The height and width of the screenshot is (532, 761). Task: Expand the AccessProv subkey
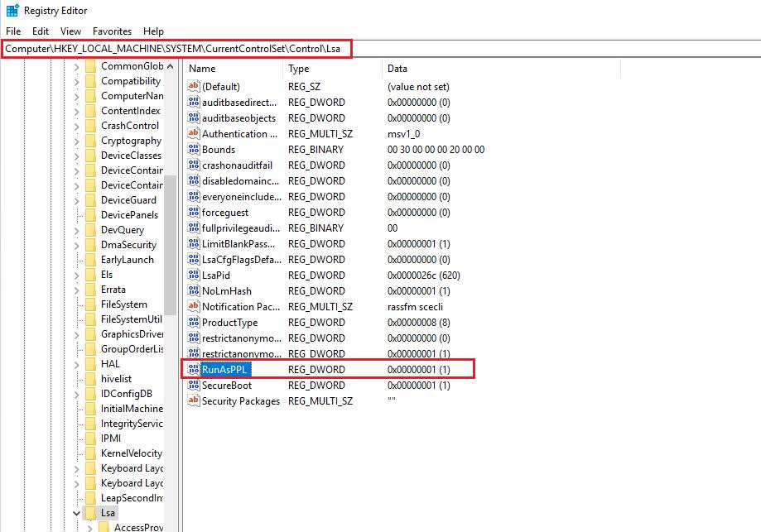[x=89, y=528]
